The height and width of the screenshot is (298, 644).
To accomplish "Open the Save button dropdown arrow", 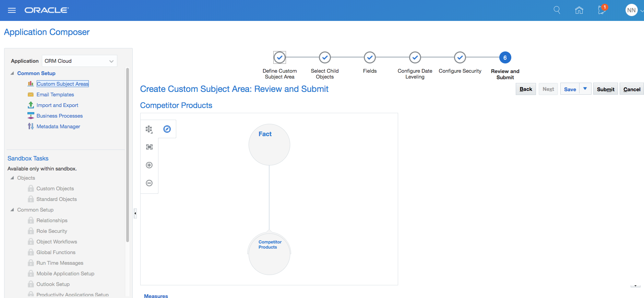I will pyautogui.click(x=585, y=89).
